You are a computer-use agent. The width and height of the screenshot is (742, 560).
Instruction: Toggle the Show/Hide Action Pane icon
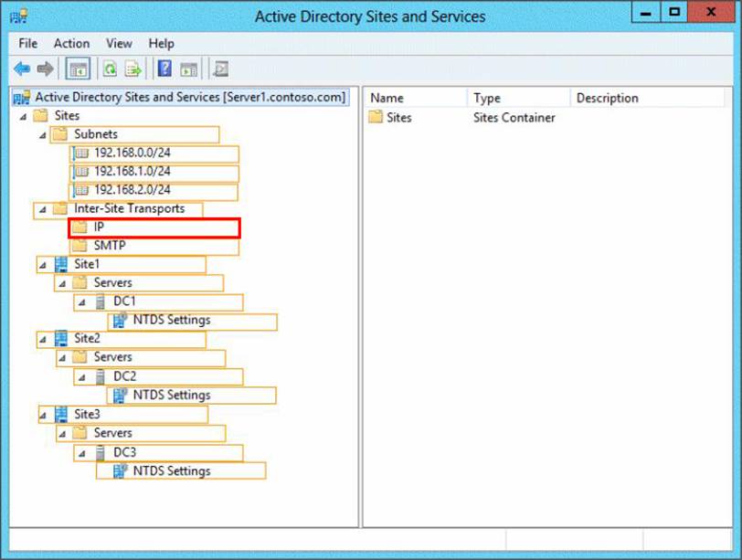tap(188, 69)
